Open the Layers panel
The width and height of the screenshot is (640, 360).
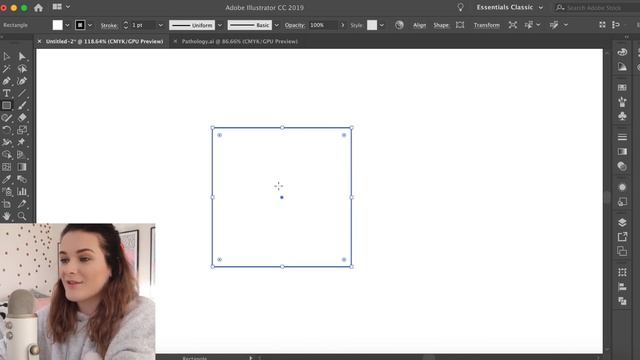(x=622, y=222)
